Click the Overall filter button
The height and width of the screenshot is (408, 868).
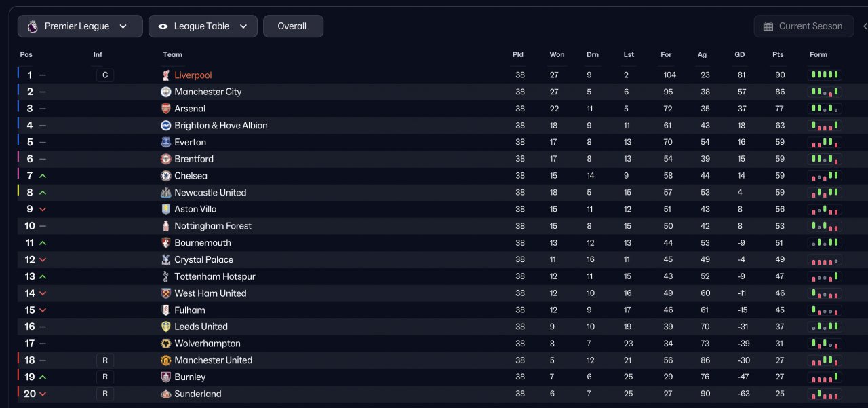292,26
